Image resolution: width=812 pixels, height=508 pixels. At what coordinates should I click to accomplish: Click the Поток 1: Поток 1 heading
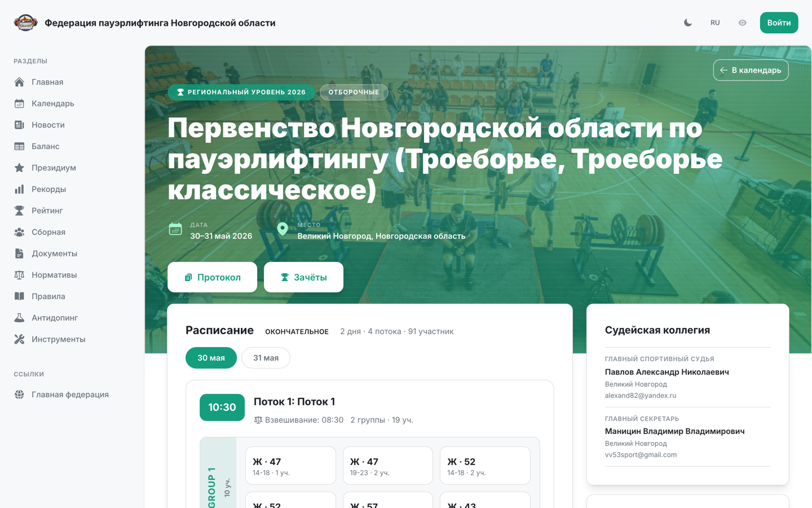click(x=294, y=402)
